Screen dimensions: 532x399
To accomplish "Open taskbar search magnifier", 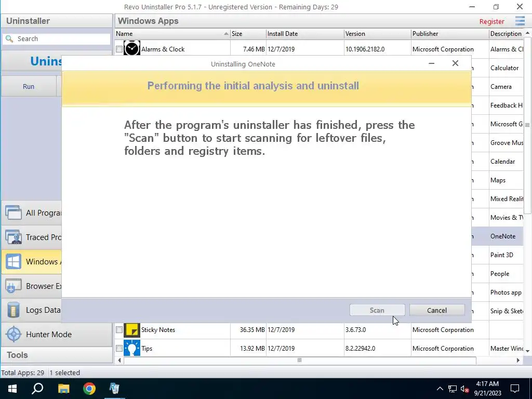I will 37,389.
